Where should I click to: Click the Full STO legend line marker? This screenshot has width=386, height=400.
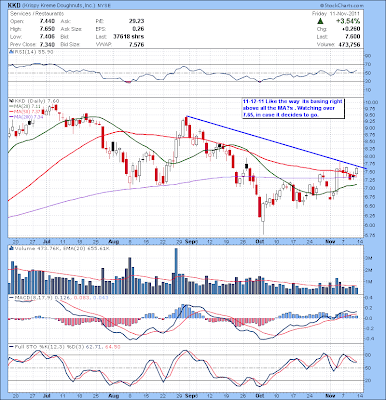(x=11, y=347)
